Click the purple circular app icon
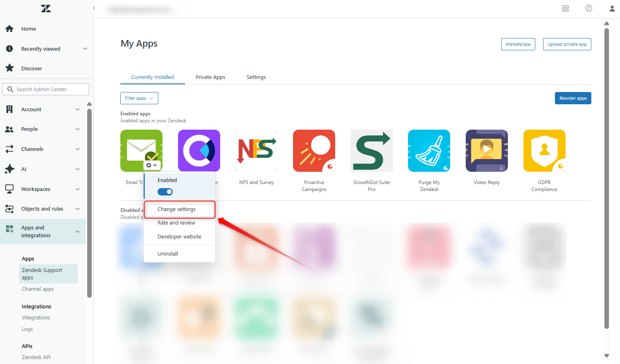The image size is (620, 364). 199,151
